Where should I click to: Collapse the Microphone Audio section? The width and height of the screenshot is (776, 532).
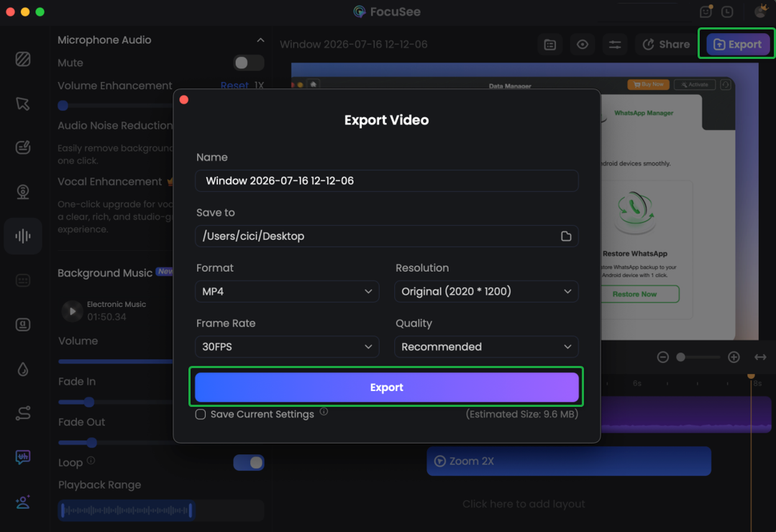click(x=260, y=40)
